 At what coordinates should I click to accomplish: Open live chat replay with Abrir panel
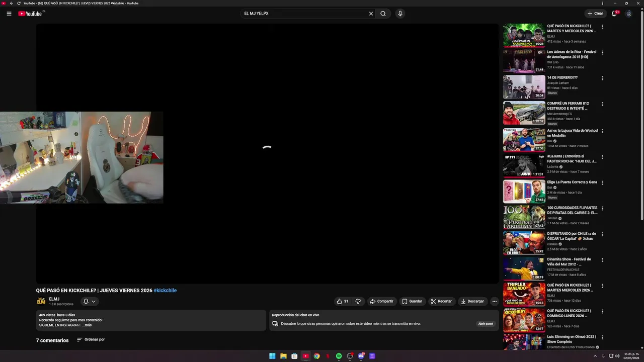[486, 324]
